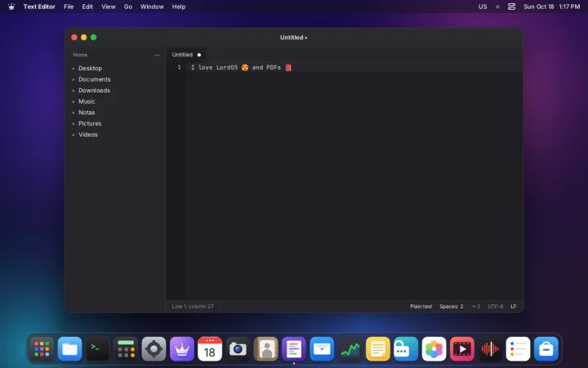The height and width of the screenshot is (368, 588).
Task: Switch the US keyboard layout indicator
Action: click(x=483, y=7)
